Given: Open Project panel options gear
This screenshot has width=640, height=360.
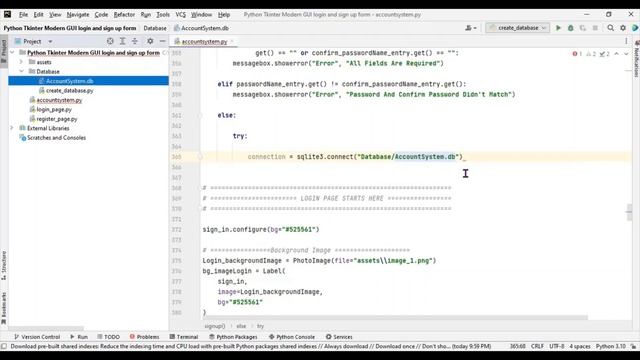Looking at the screenshot, I should pyautogui.click(x=150, y=41).
